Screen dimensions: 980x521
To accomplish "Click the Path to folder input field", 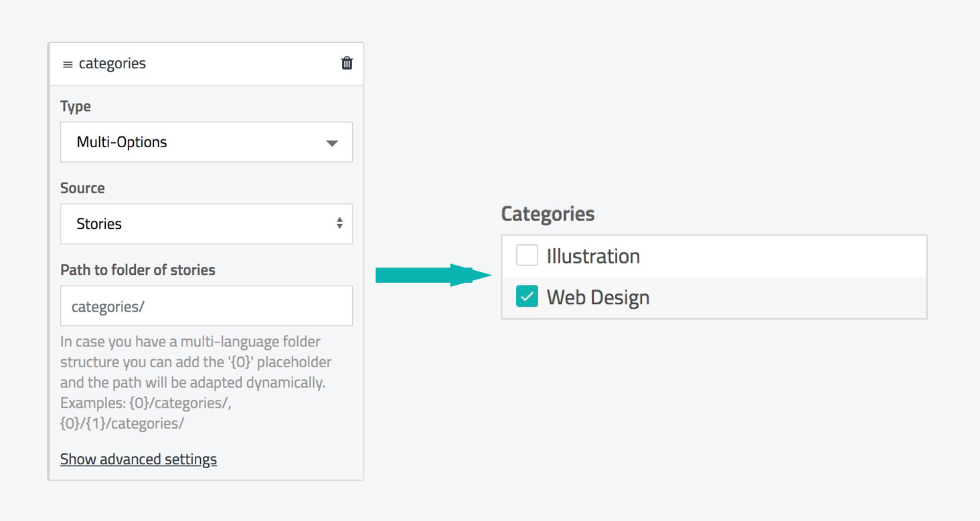I will pyautogui.click(x=206, y=306).
